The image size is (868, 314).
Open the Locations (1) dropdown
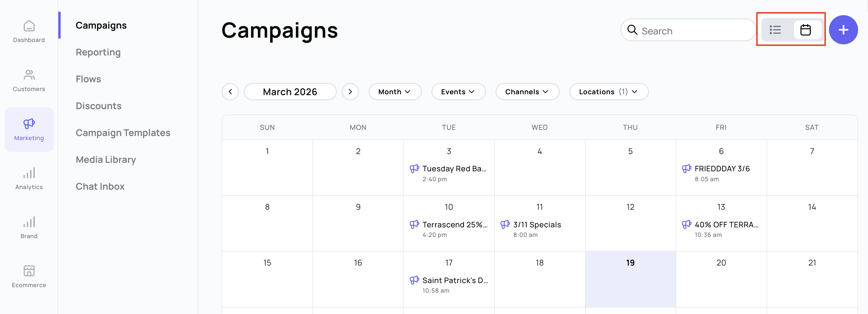click(609, 92)
